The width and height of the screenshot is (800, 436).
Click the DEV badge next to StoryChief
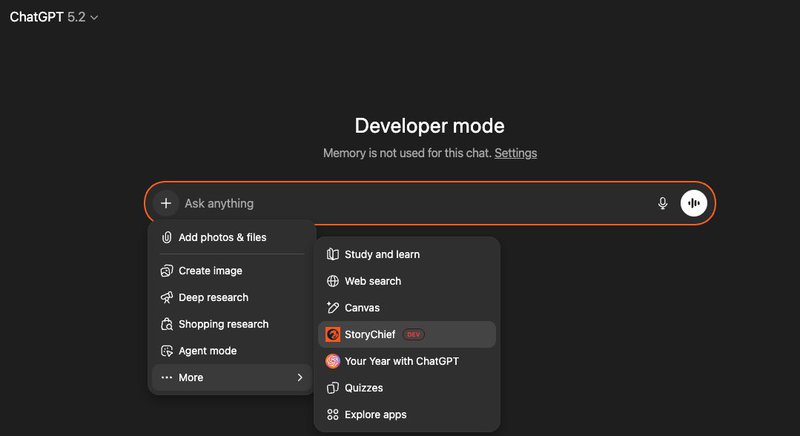(413, 335)
